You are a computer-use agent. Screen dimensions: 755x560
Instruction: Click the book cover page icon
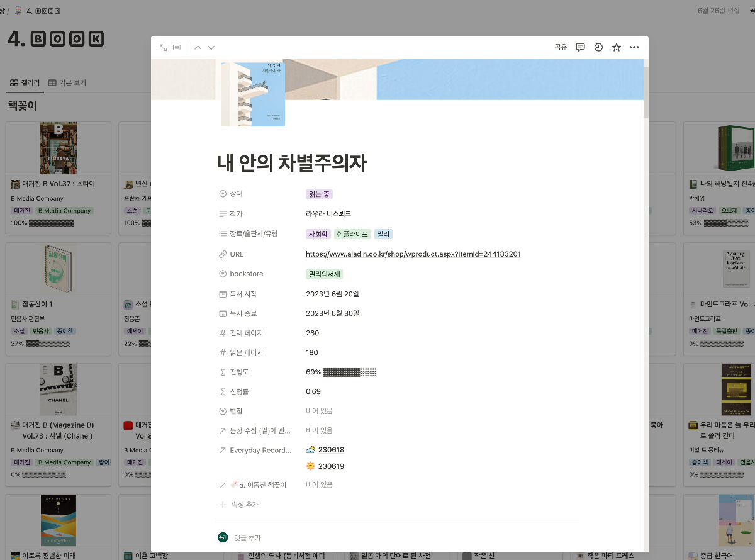(x=253, y=94)
